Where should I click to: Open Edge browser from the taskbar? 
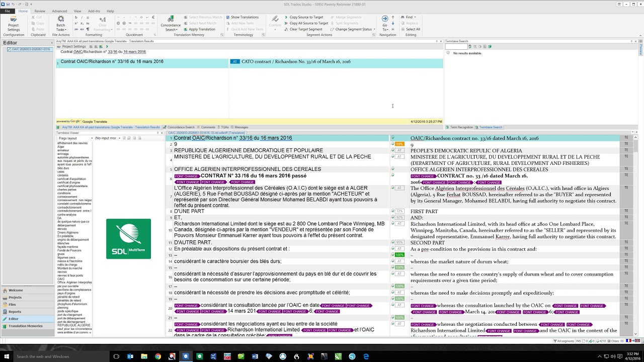(x=366, y=356)
